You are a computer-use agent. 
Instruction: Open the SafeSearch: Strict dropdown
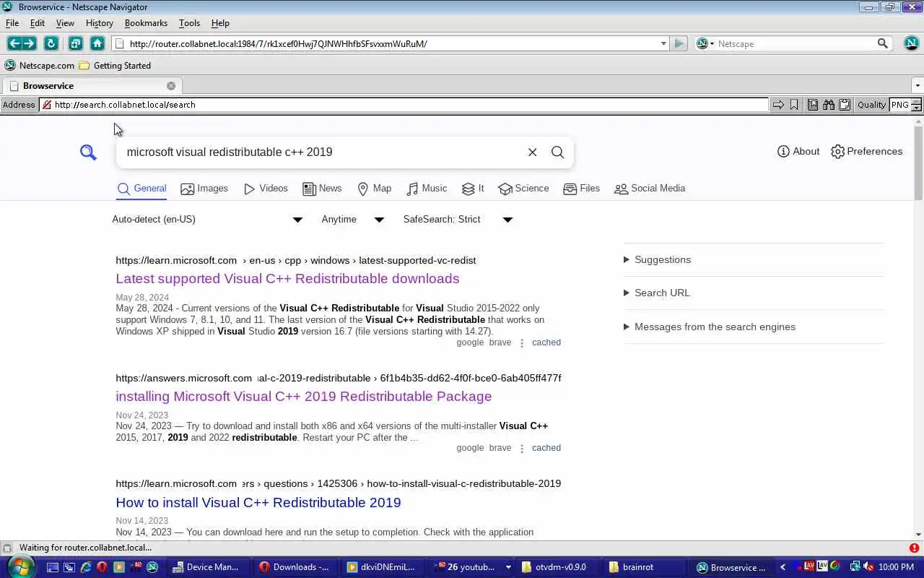coord(458,220)
